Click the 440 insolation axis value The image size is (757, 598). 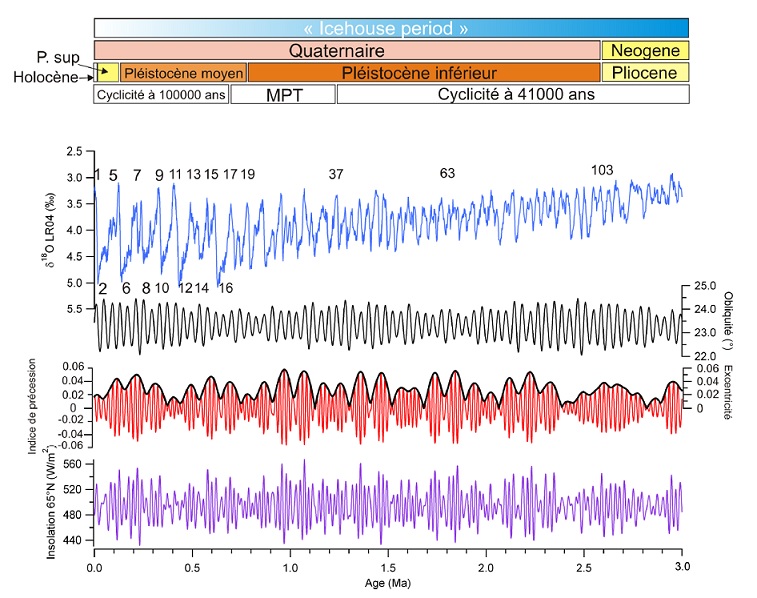coord(72,540)
